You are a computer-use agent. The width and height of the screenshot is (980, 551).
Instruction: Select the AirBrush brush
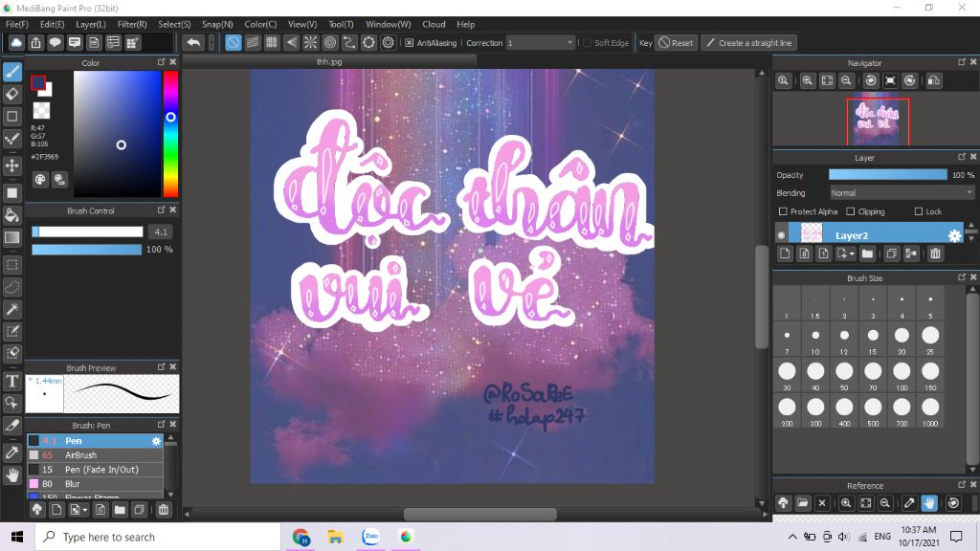(95, 455)
